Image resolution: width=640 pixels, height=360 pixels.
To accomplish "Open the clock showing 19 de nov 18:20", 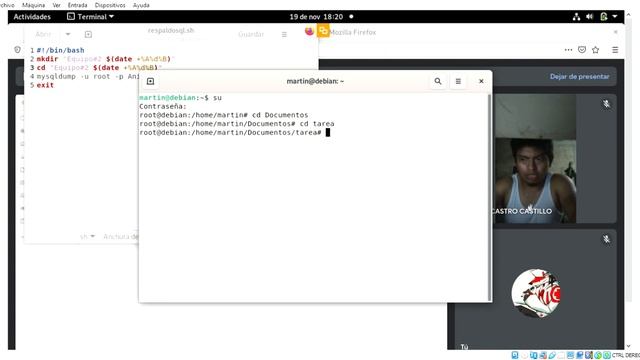I will tap(316, 17).
